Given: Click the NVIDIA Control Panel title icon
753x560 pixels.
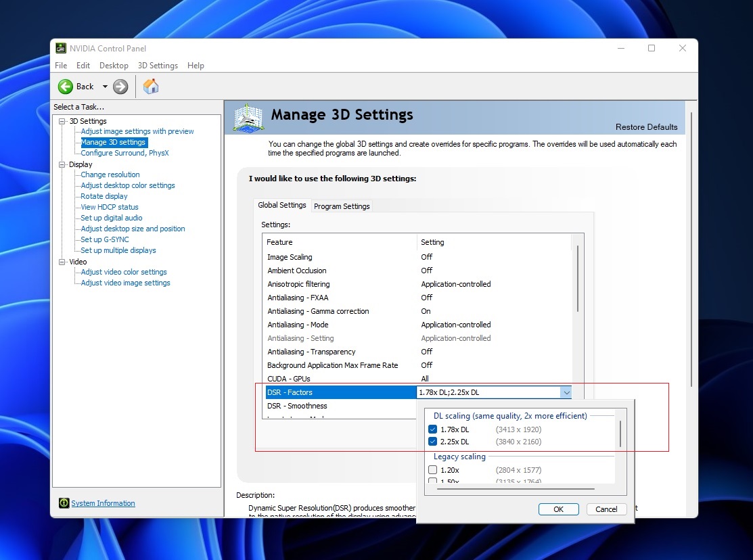Looking at the screenshot, I should click(x=61, y=48).
